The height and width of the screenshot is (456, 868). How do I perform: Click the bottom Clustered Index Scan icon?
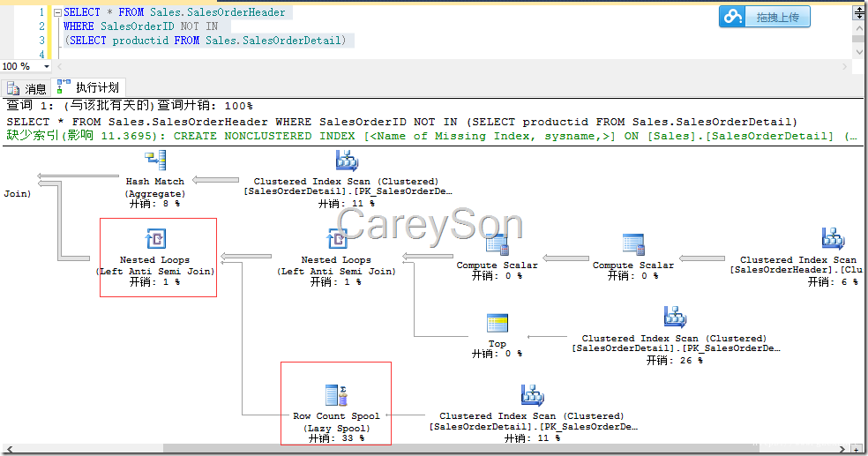click(x=533, y=395)
